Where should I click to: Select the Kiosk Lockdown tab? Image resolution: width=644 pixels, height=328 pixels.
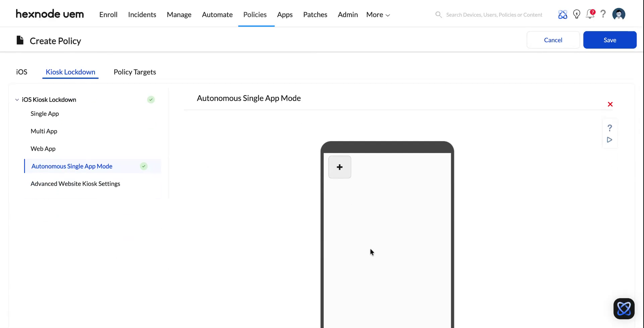(x=70, y=72)
